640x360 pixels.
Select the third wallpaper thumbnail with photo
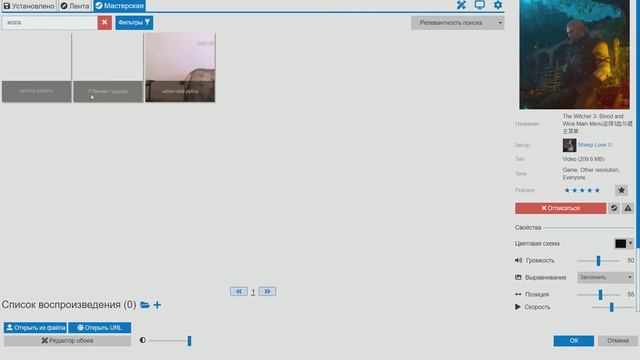[180, 68]
